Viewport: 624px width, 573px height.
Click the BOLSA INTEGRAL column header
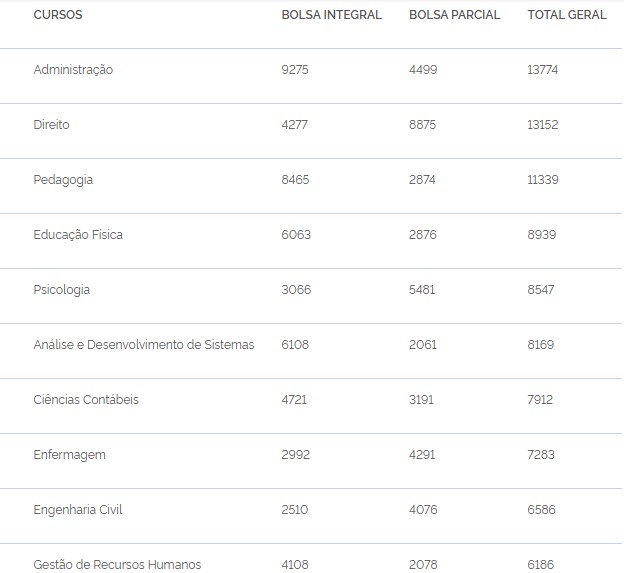[x=331, y=15]
